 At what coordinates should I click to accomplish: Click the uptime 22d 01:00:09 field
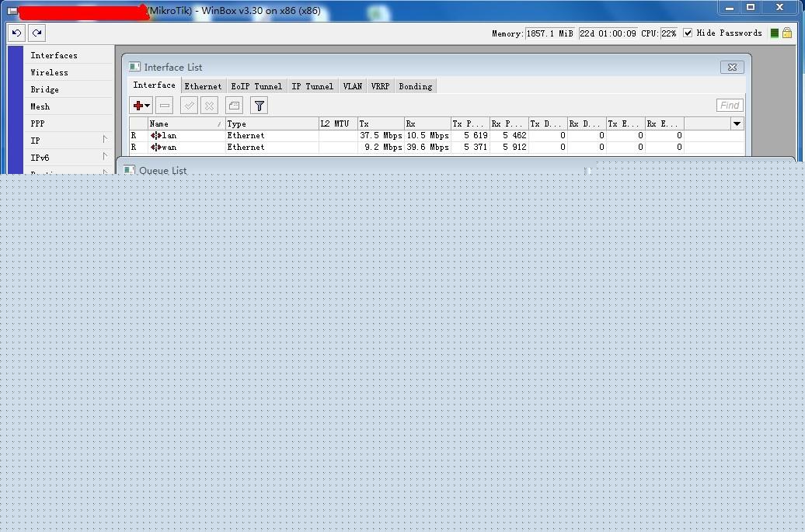coord(608,33)
